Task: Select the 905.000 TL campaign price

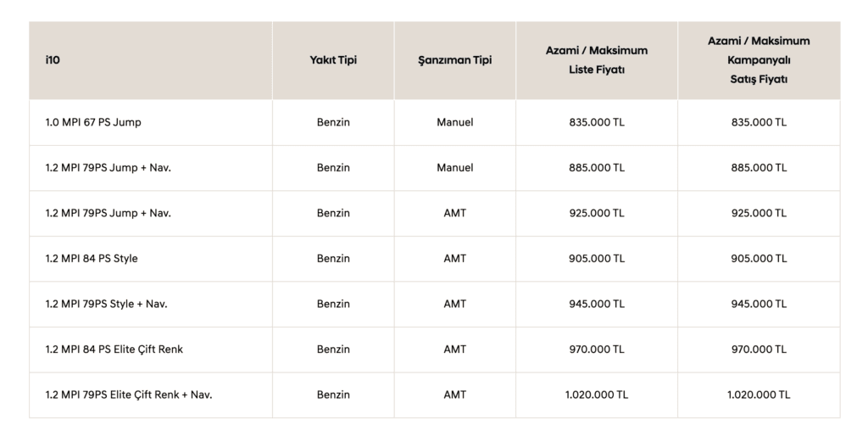Action: [759, 259]
